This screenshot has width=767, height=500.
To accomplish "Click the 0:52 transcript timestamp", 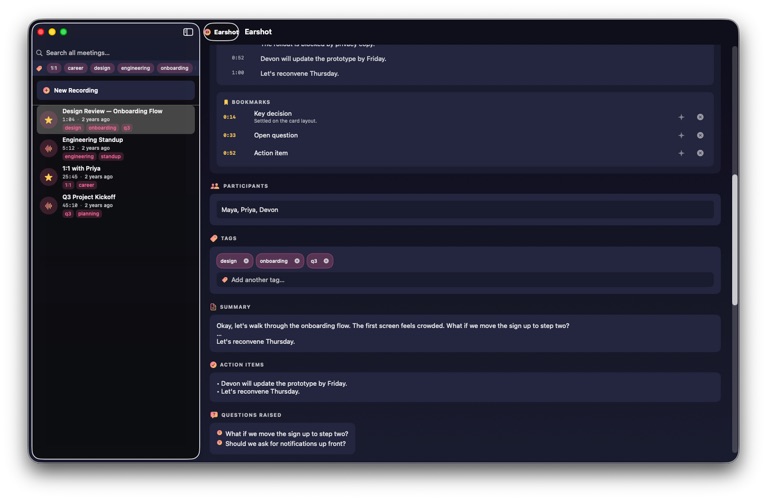I will tap(238, 58).
